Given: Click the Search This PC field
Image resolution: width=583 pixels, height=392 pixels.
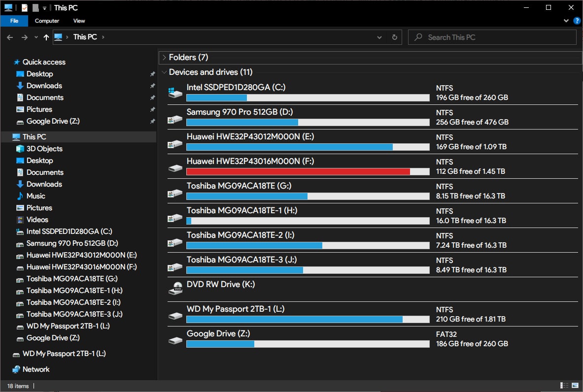Looking at the screenshot, I should coord(492,37).
